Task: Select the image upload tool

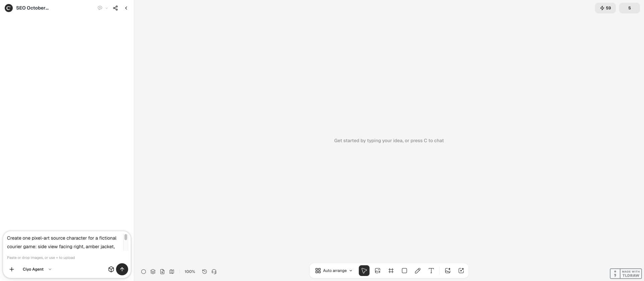Action: tap(378, 271)
